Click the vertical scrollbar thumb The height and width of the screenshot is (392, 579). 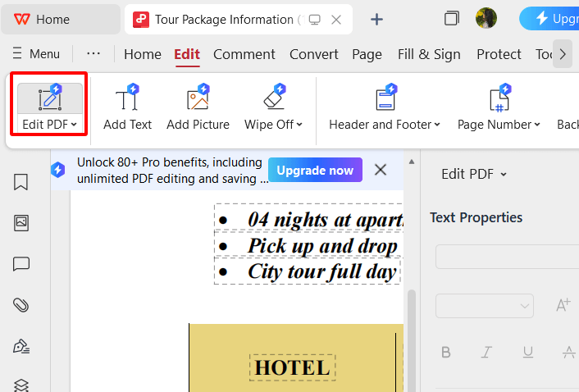tap(412, 340)
